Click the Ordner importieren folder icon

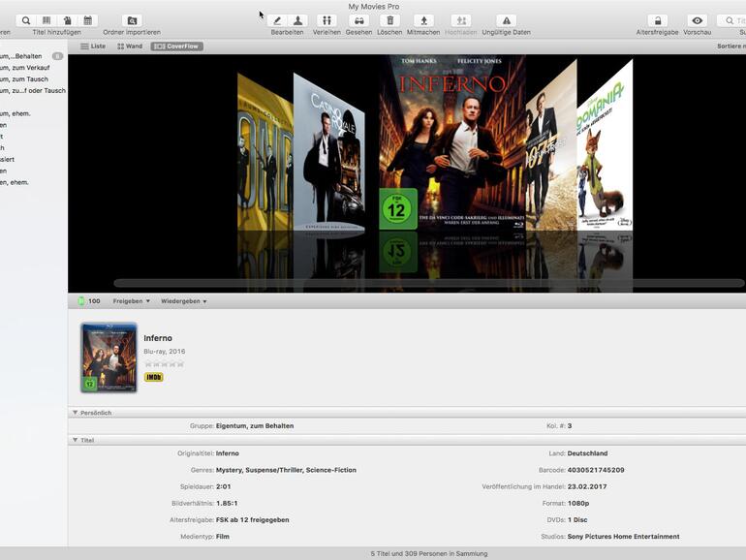(133, 20)
